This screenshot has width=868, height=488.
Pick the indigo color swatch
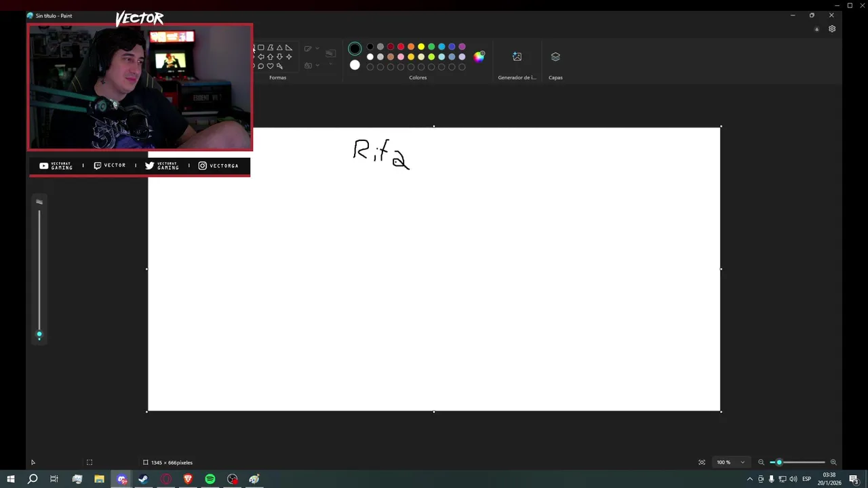(452, 47)
